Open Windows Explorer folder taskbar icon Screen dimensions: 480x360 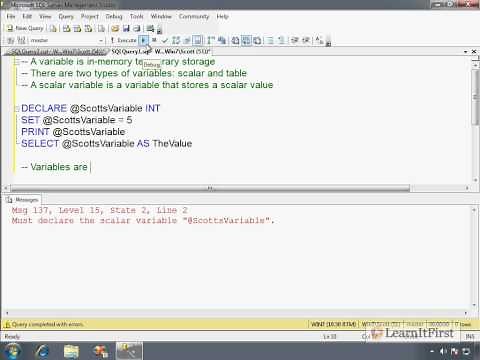click(x=71, y=351)
